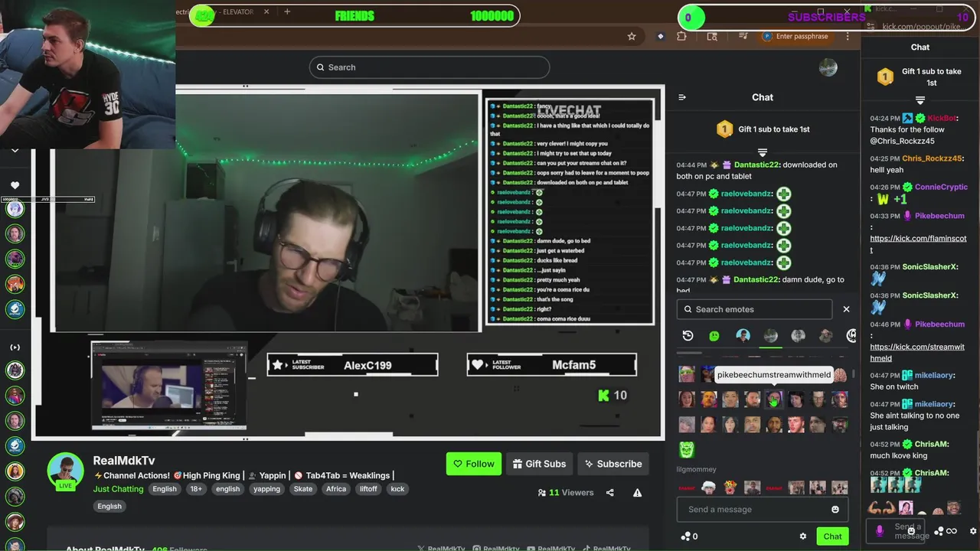Click the kick.com/flaminscott link in popout chat
Viewport: 980px width, 551px height.
(918, 244)
